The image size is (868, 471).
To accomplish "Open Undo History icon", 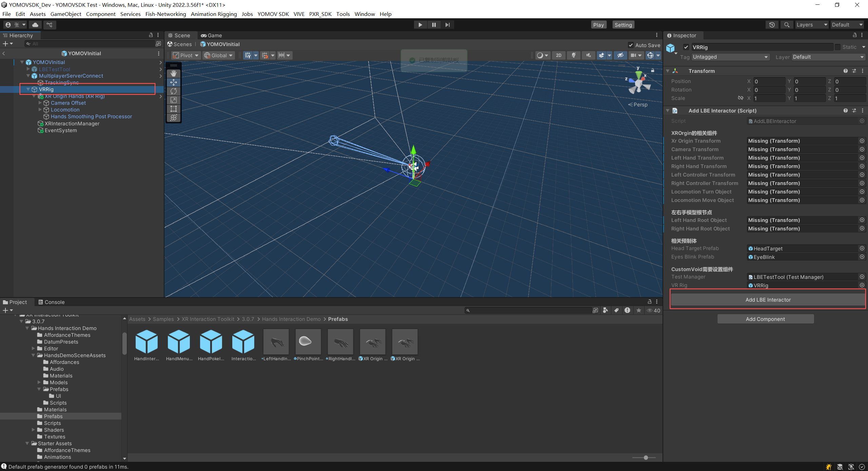I will click(x=772, y=25).
